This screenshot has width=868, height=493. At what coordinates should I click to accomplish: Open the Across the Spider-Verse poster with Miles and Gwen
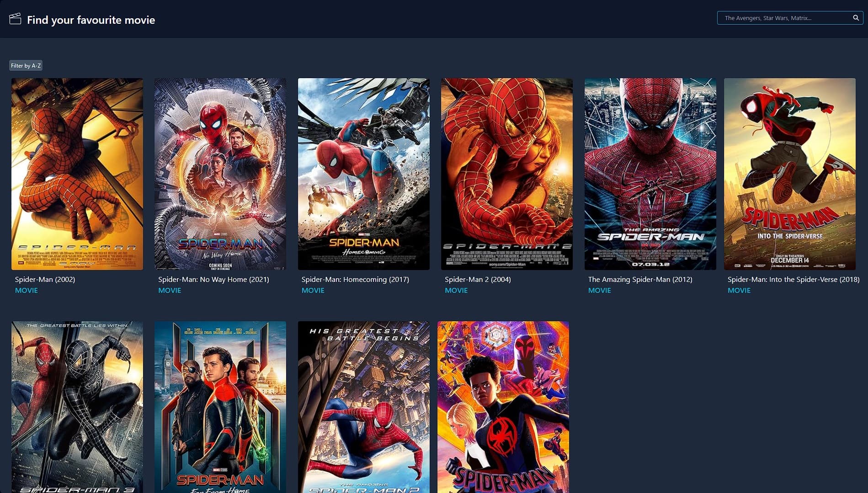coord(503,407)
